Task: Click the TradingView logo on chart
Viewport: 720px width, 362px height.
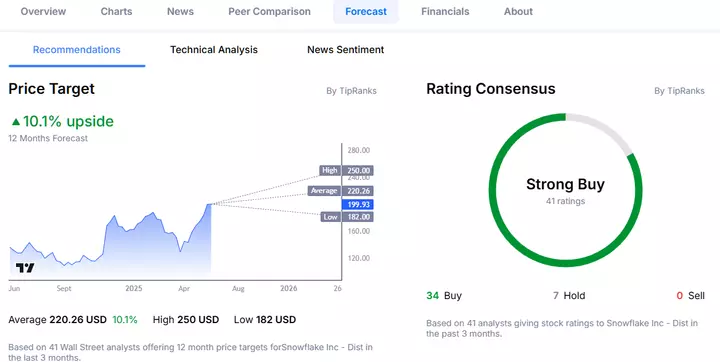Action: 25,268
